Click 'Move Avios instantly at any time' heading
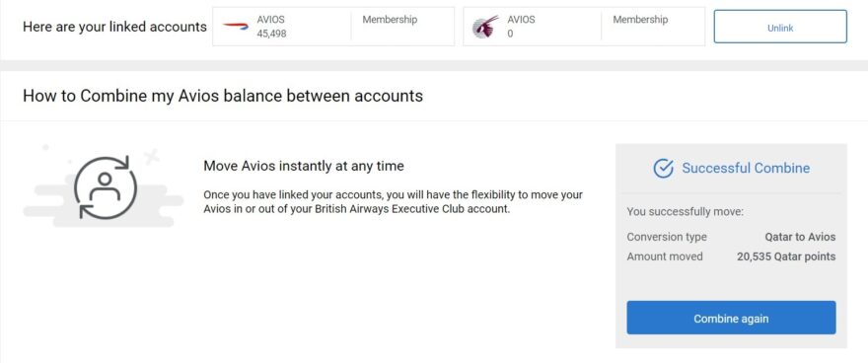Viewport: 868px width, 363px height. [304, 166]
